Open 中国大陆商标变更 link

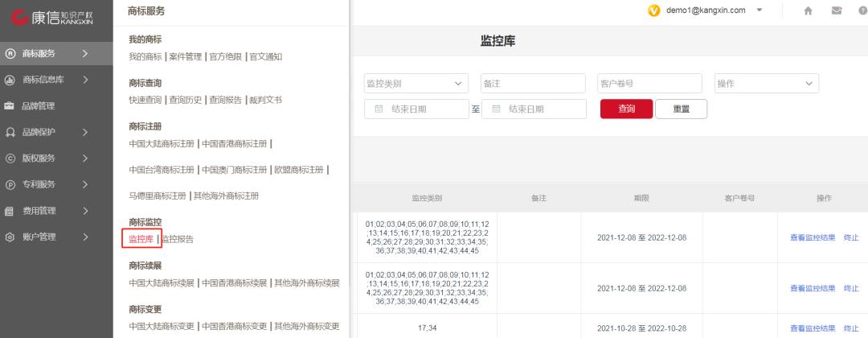(162, 326)
